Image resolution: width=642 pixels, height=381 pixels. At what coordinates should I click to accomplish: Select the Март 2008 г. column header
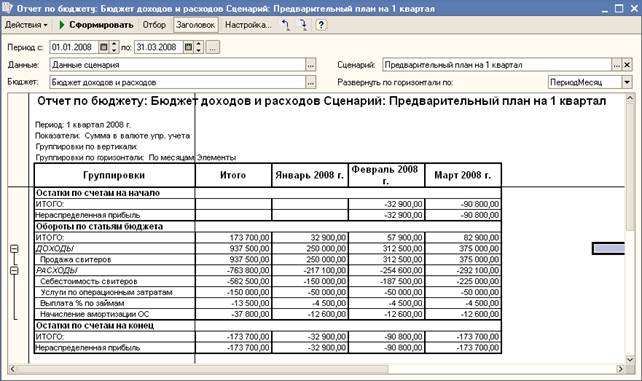tap(463, 175)
